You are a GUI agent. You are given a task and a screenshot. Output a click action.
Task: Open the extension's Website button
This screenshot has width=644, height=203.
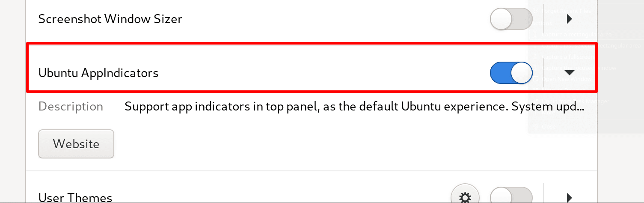(76, 144)
